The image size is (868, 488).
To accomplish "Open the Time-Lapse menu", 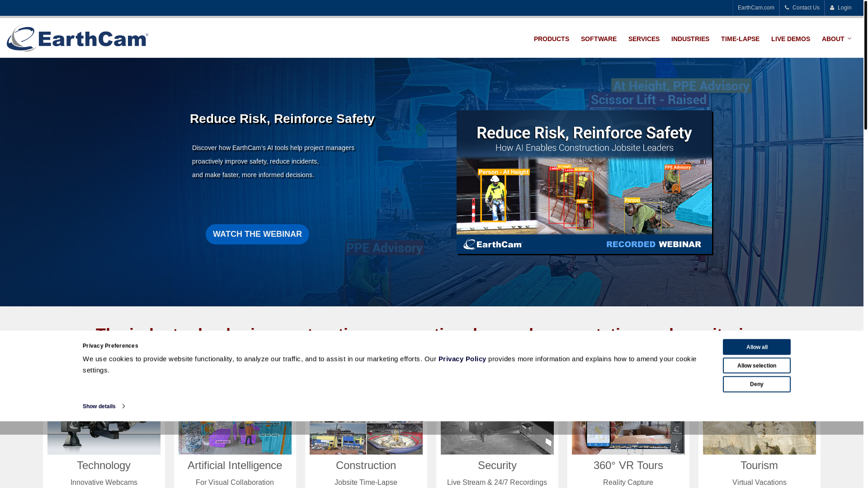I will (x=740, y=39).
